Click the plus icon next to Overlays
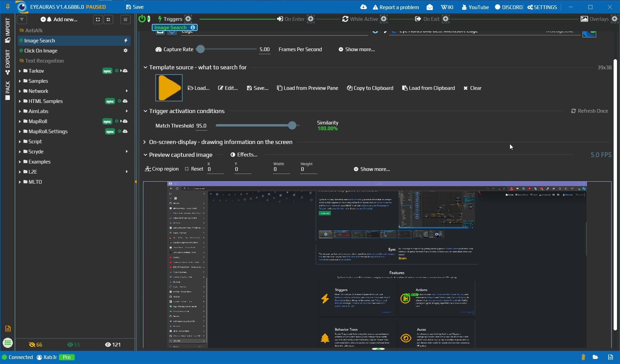 (x=615, y=19)
